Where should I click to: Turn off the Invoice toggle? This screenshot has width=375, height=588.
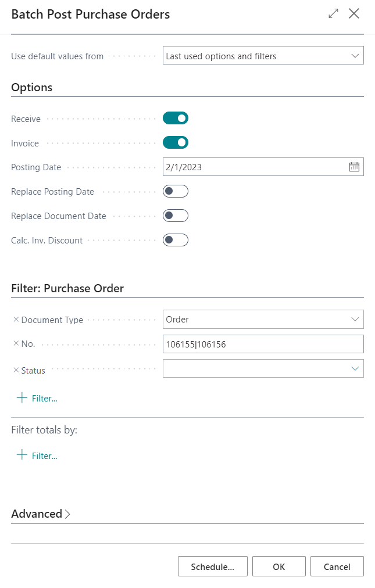(176, 142)
